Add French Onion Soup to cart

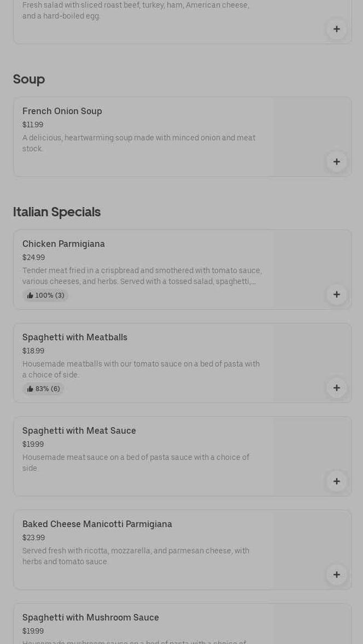click(336, 162)
